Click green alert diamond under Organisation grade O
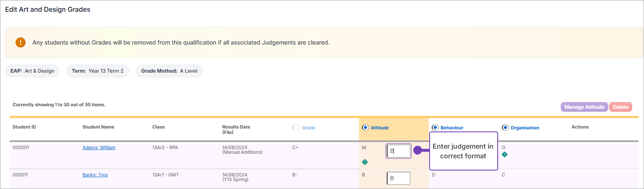644x189 pixels. point(504,155)
